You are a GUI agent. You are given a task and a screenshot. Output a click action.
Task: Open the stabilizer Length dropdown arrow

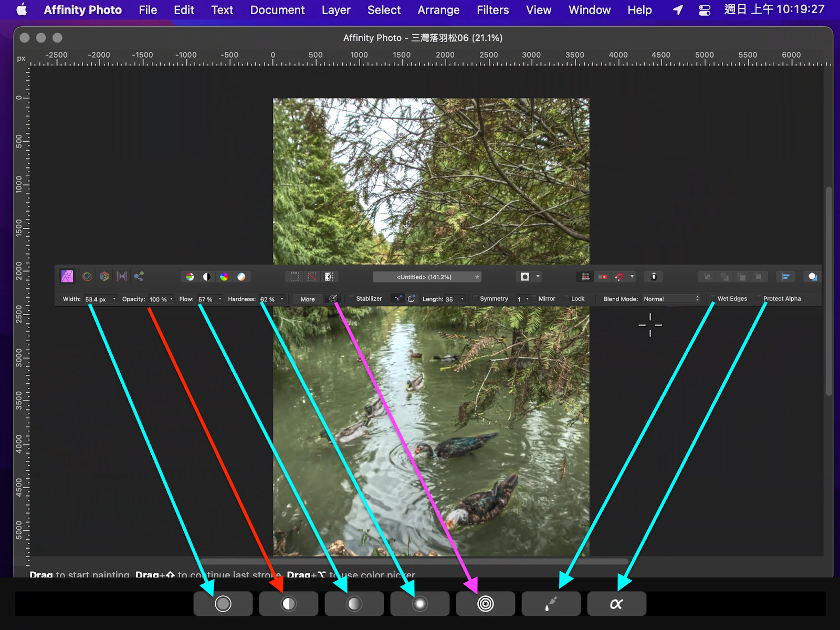(463, 299)
